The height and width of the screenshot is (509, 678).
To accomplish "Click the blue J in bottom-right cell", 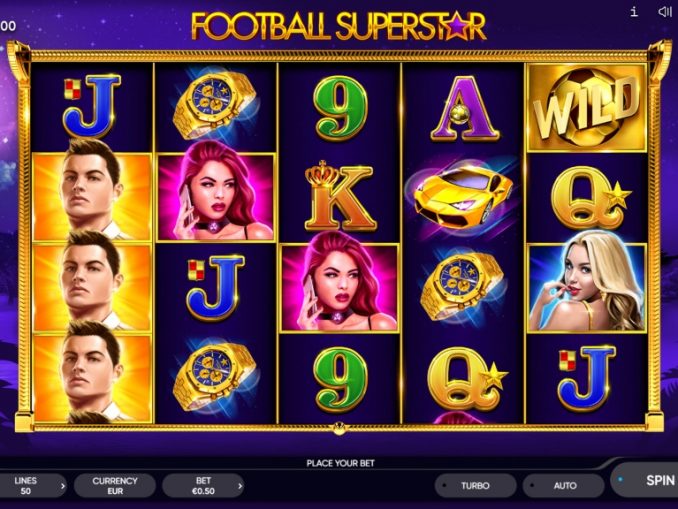I will click(x=586, y=378).
